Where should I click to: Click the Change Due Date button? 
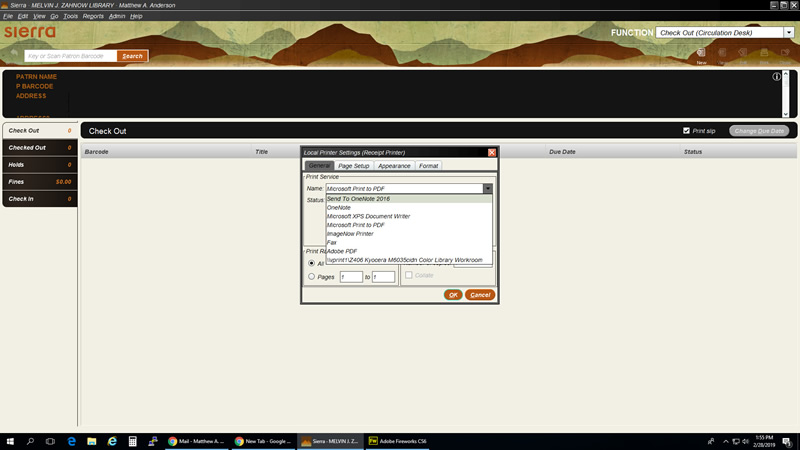pos(759,131)
